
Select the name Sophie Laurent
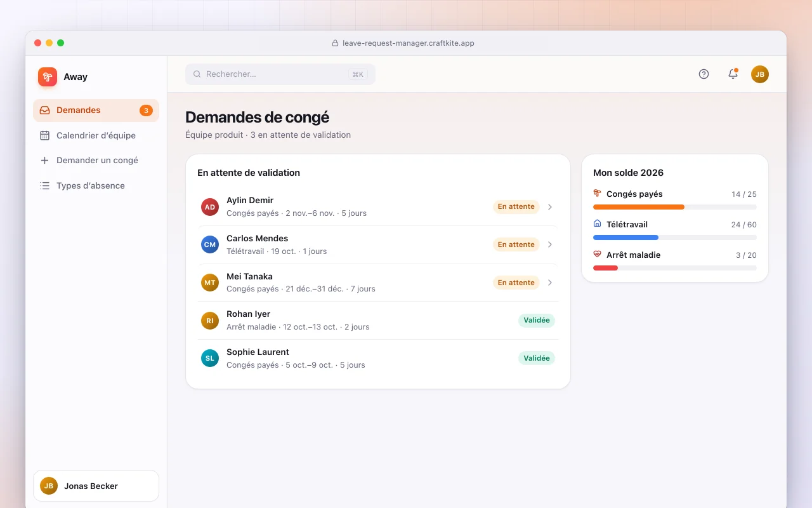tap(258, 352)
